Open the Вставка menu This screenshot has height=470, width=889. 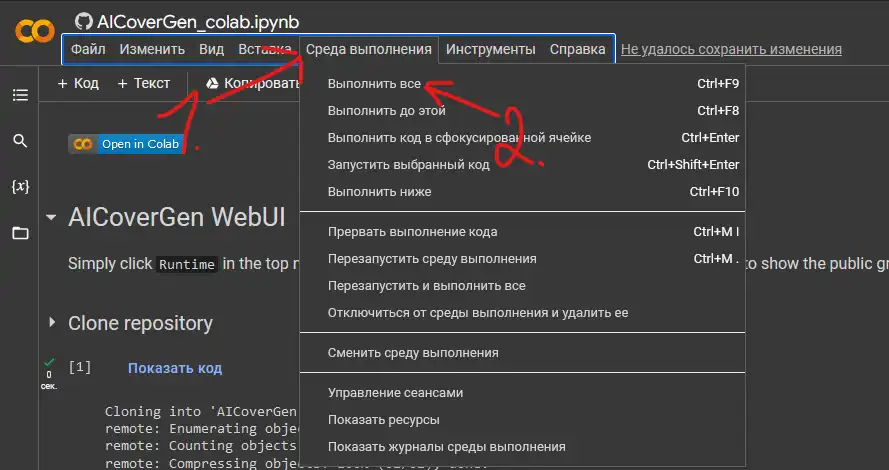265,49
